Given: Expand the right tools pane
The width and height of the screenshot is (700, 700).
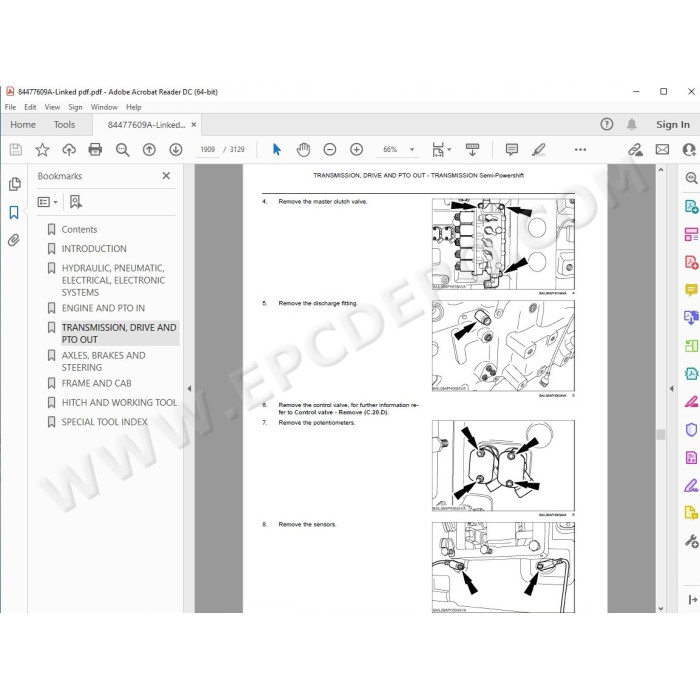Looking at the screenshot, I should coord(693,600).
